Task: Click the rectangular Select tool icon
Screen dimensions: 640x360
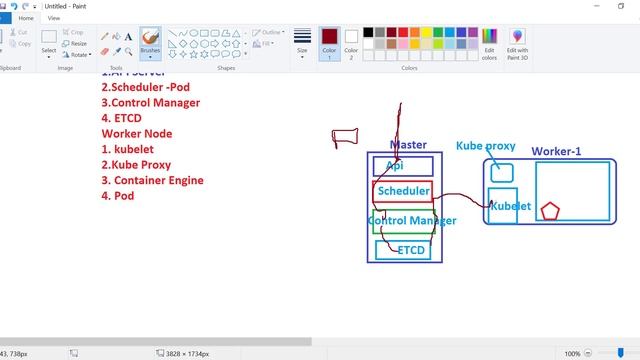Action: [x=49, y=37]
